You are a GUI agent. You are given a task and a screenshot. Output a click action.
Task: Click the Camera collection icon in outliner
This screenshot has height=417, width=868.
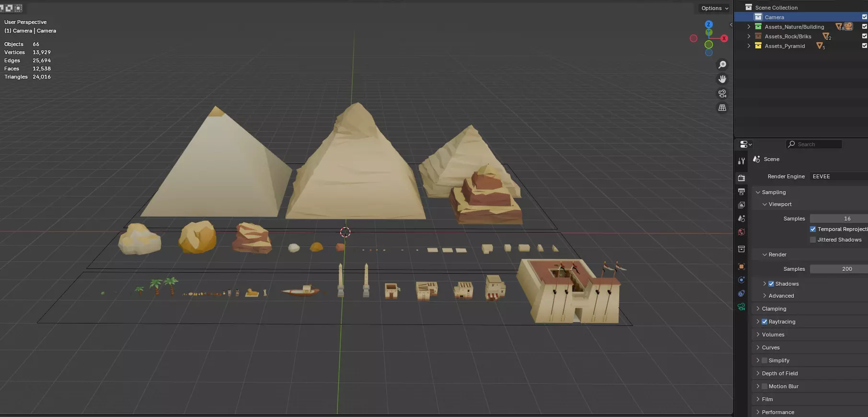click(758, 17)
